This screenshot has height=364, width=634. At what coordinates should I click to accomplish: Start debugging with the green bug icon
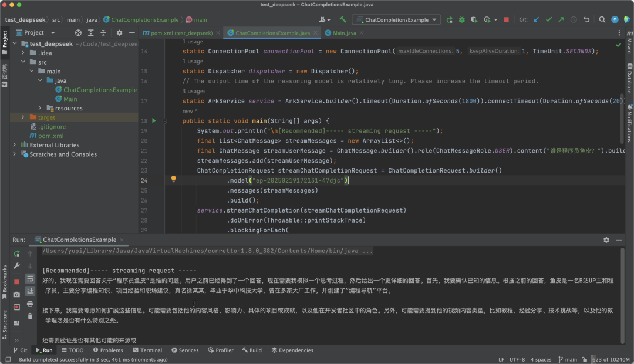click(x=462, y=19)
